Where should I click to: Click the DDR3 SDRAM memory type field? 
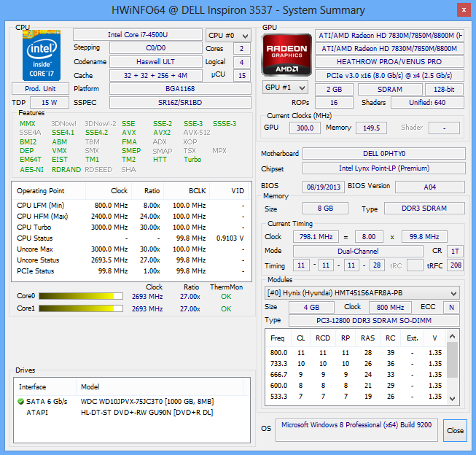click(424, 209)
